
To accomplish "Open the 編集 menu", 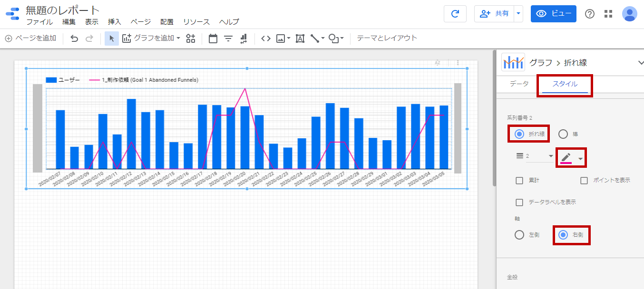I will click(x=69, y=22).
